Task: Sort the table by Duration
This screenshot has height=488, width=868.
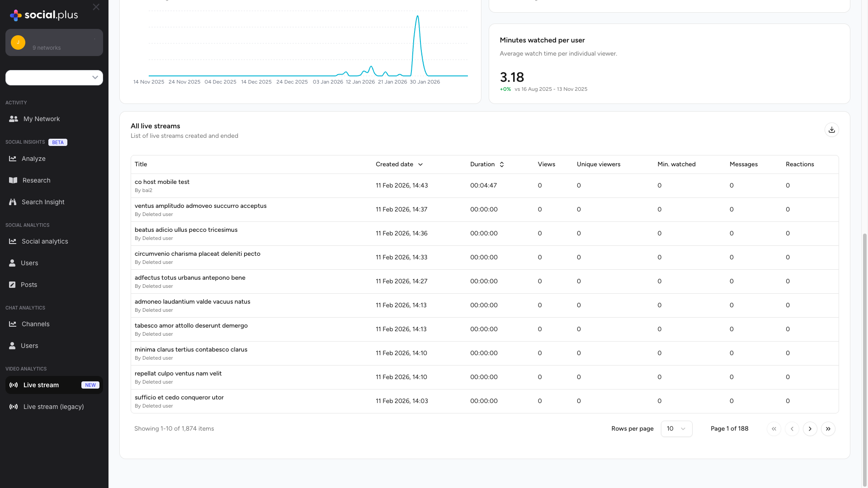Action: coord(501,164)
